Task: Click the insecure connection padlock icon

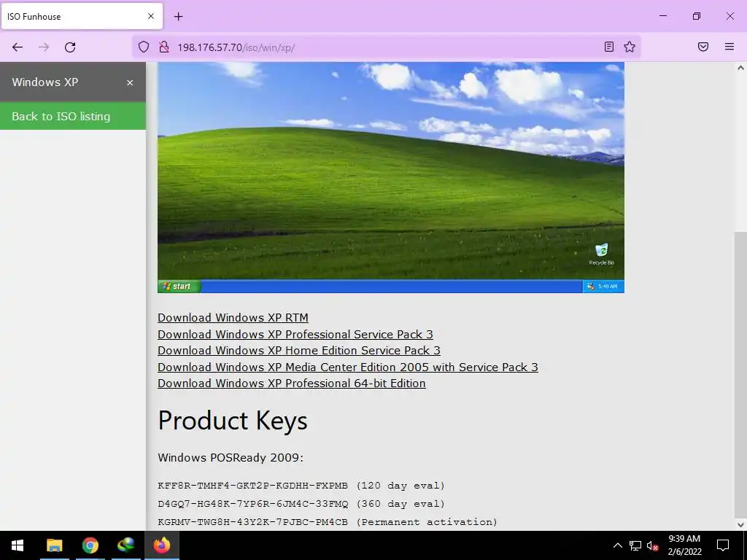Action: [x=164, y=47]
